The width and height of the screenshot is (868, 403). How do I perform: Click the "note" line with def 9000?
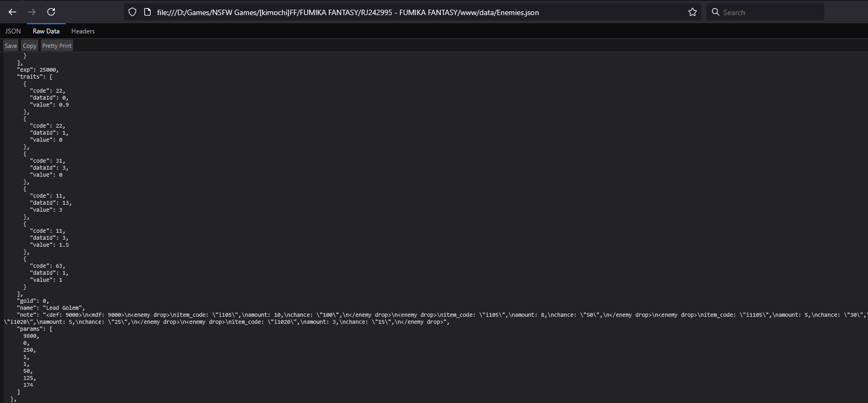click(x=436, y=318)
